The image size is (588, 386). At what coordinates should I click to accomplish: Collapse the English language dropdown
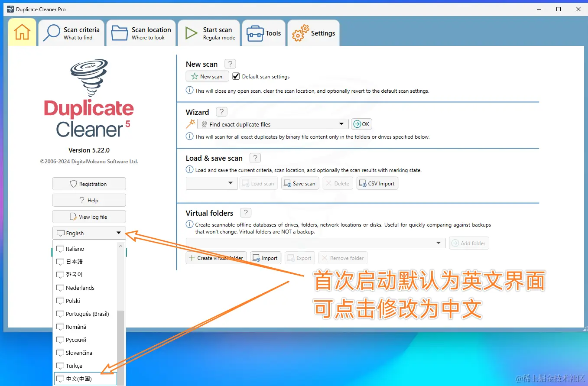89,233
